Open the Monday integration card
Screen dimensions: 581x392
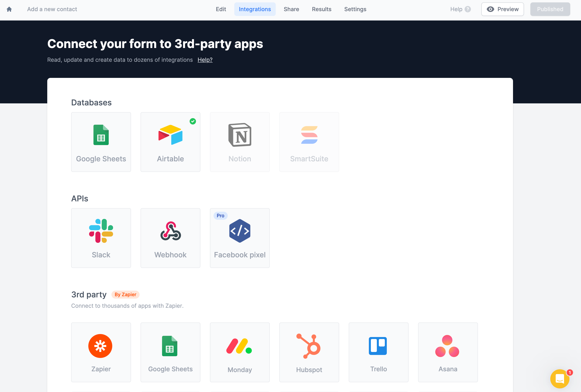(x=240, y=352)
